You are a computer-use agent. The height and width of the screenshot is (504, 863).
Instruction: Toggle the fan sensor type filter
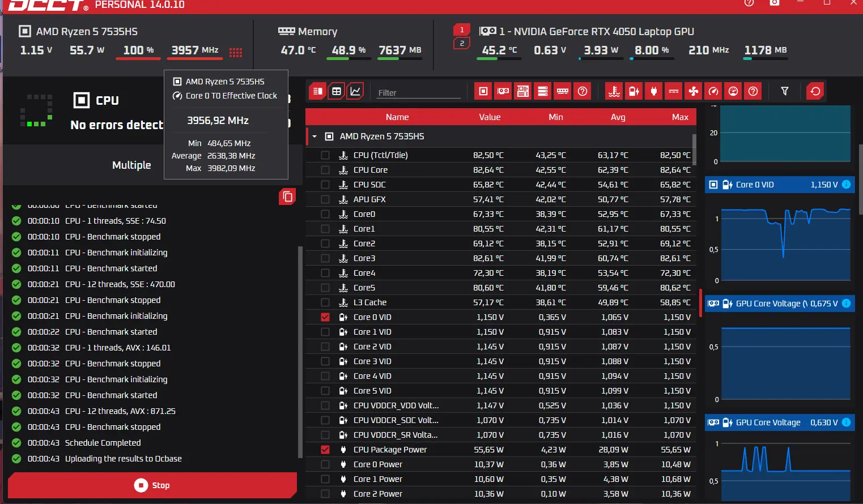pos(694,91)
